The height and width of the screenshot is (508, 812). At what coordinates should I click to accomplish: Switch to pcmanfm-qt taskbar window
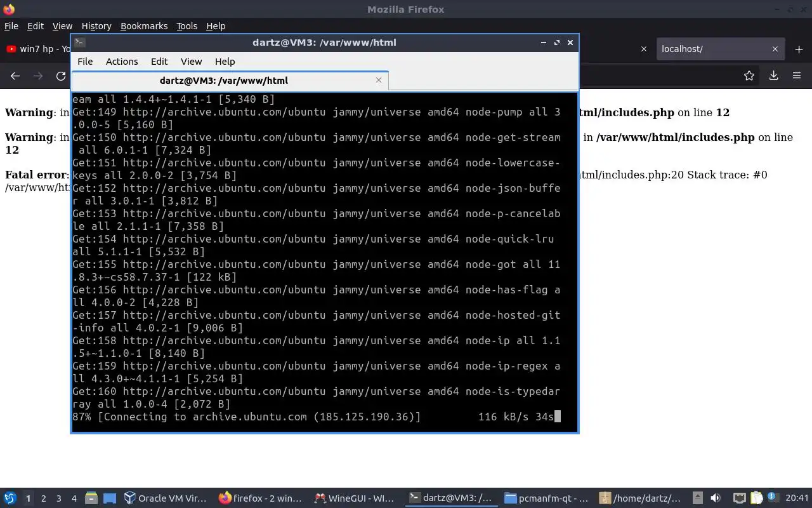[x=546, y=498]
